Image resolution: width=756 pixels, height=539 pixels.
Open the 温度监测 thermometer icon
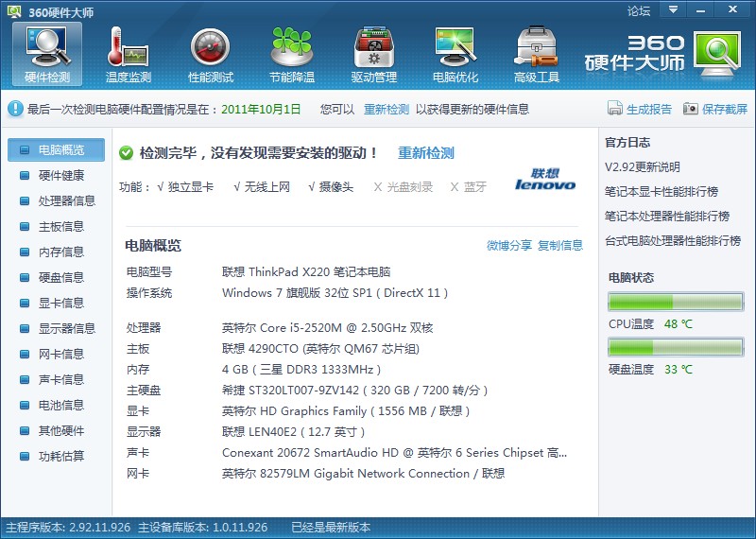tap(128, 46)
